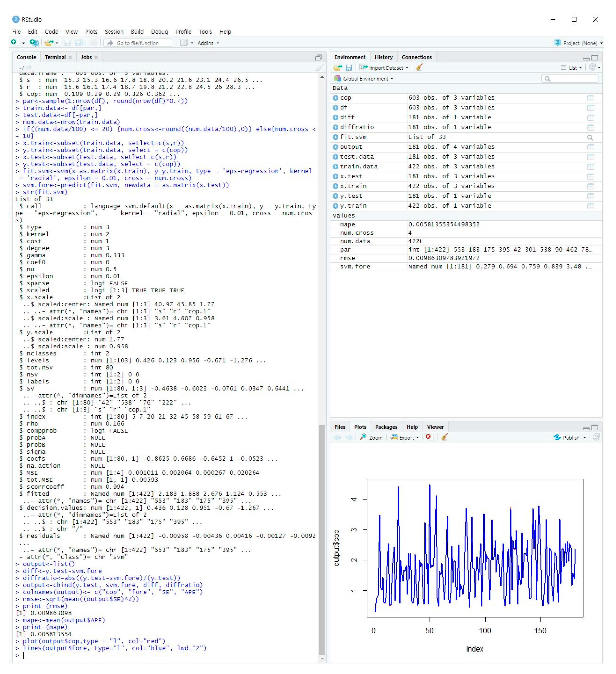Remove current plot with the red X icon
The image size is (616, 674).
pos(429,437)
